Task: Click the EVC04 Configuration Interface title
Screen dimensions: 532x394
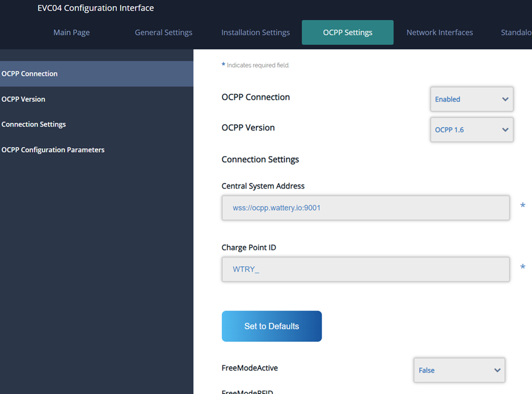Action: (95, 8)
